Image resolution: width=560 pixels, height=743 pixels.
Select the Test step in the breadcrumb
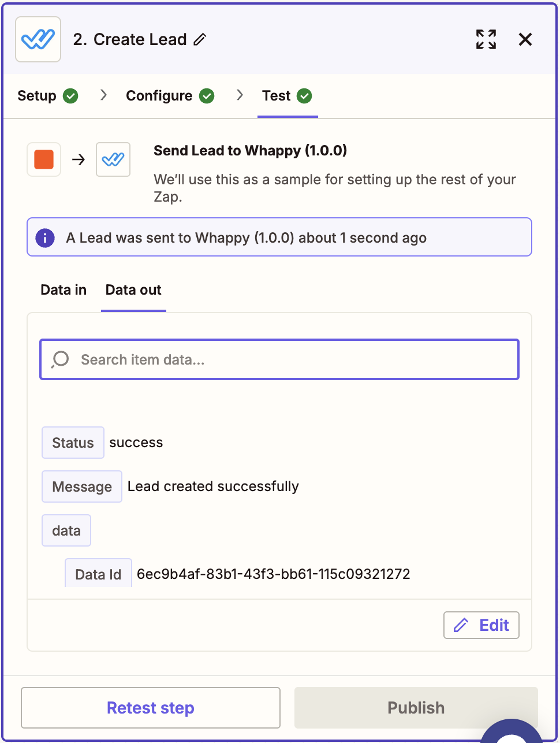point(276,96)
